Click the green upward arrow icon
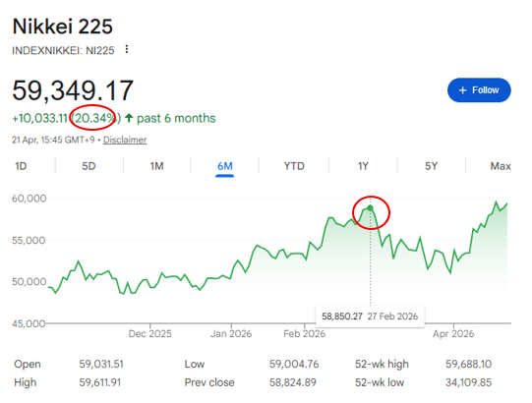Viewport: 532px width, 403px height. click(129, 118)
